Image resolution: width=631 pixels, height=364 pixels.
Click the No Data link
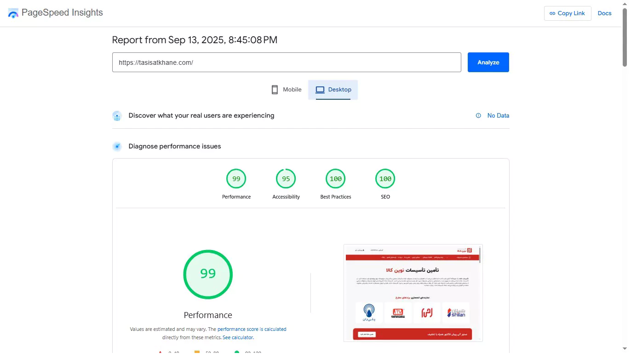[498, 116]
